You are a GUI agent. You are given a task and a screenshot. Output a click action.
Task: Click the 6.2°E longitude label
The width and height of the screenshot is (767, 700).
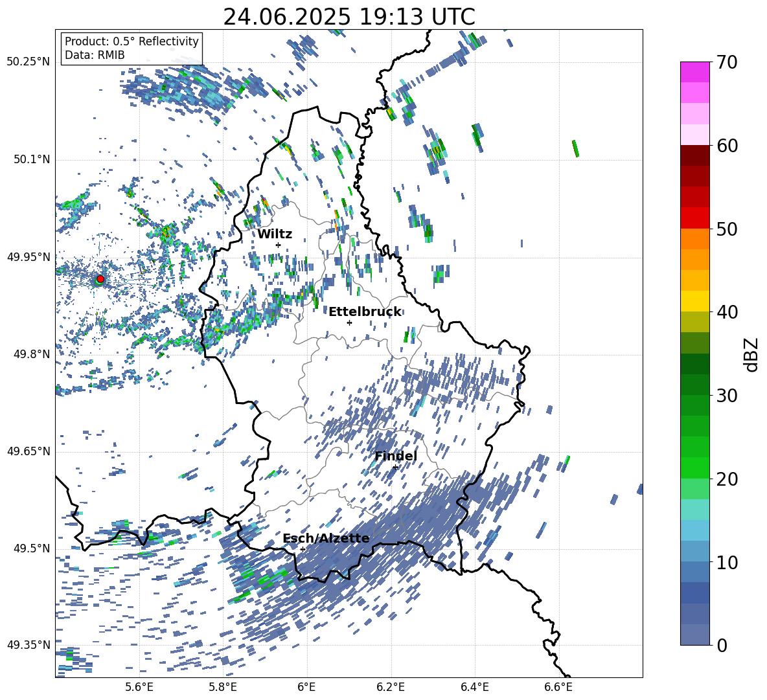[x=391, y=687]
